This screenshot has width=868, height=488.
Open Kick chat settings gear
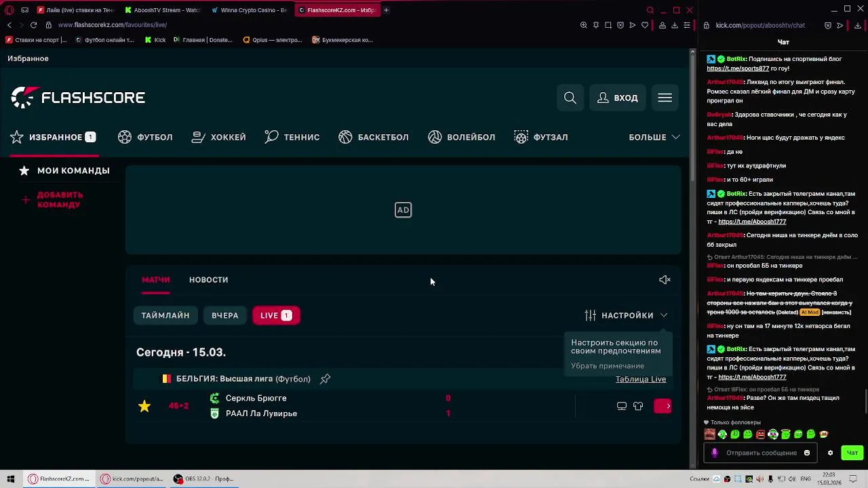coord(830,453)
